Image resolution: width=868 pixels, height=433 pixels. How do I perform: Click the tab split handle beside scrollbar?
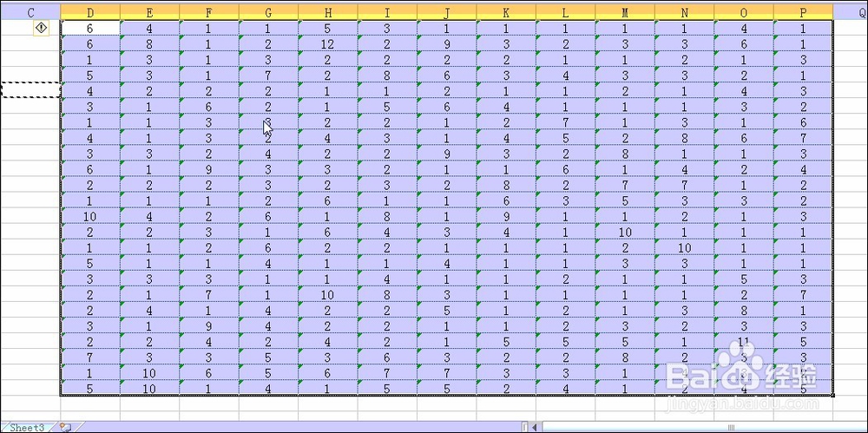coord(525,427)
